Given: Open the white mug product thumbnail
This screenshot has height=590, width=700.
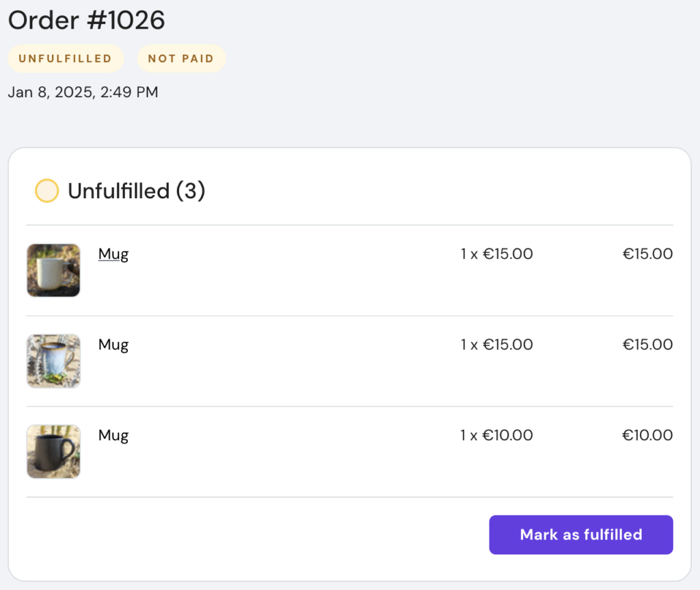Looking at the screenshot, I should [53, 270].
